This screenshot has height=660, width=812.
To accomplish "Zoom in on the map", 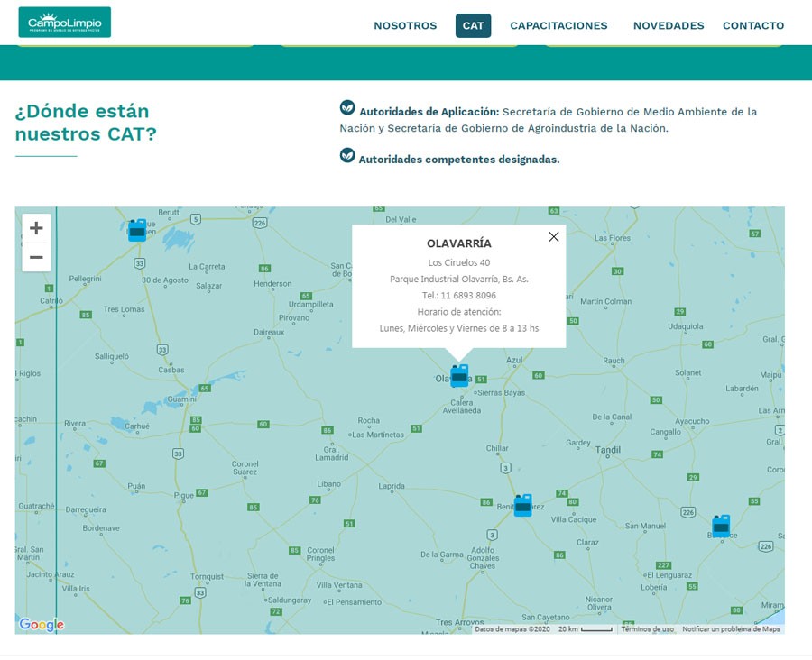I will click(x=36, y=228).
